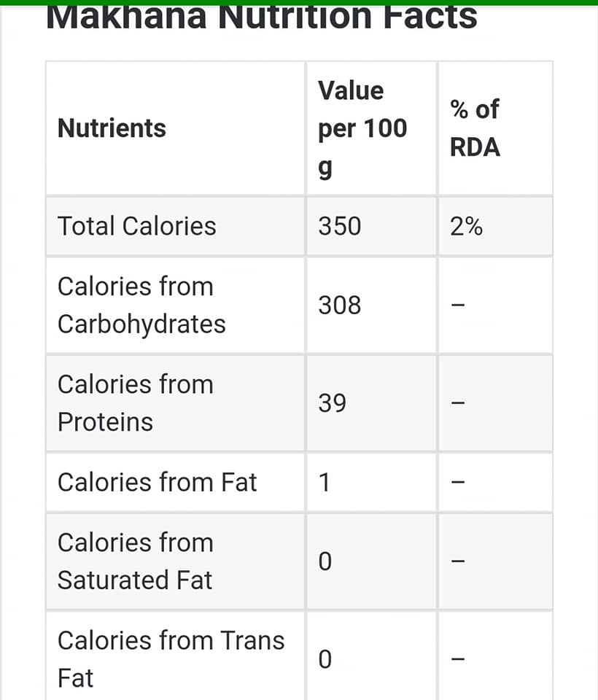Screen dimensions: 598x700
Task: Select Calories from Trans Fat label
Action: coord(171,659)
